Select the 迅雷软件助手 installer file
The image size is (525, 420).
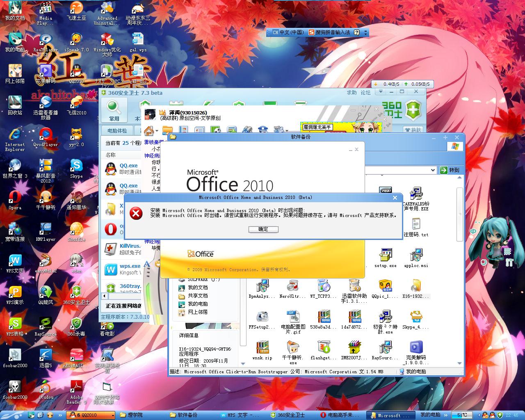click(x=354, y=291)
